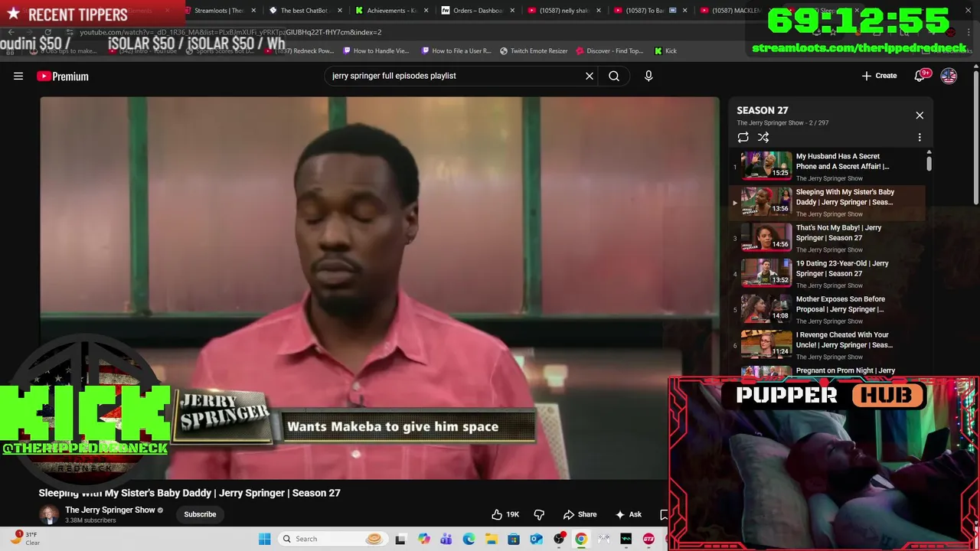Open The Jerry Springer Show channel name link
Viewport: 980px width, 551px height.
point(110,510)
